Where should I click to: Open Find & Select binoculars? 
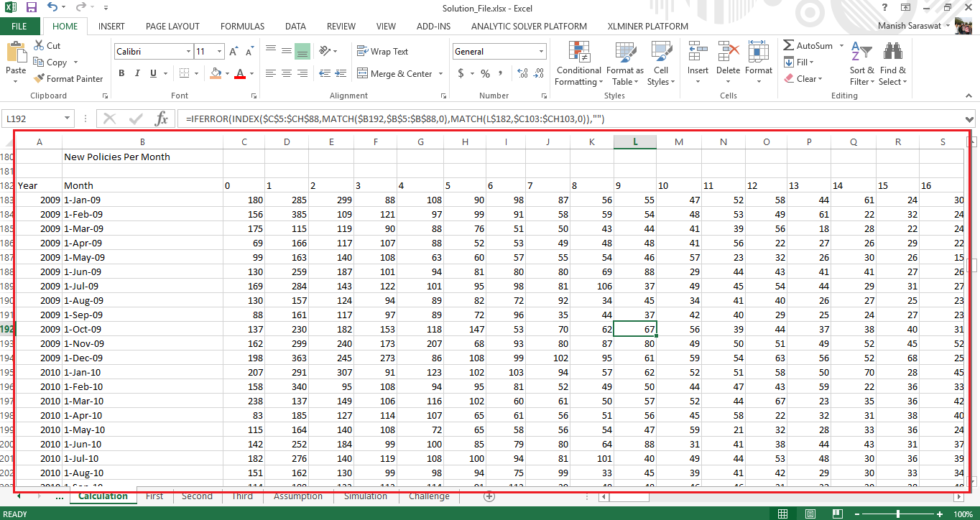tap(893, 64)
